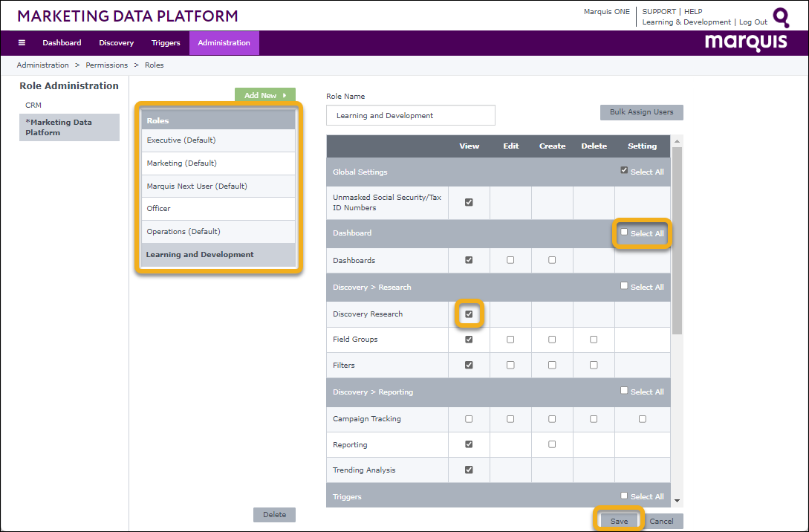Click the Cancel button
Screen dimensions: 809x532
[x=661, y=521]
